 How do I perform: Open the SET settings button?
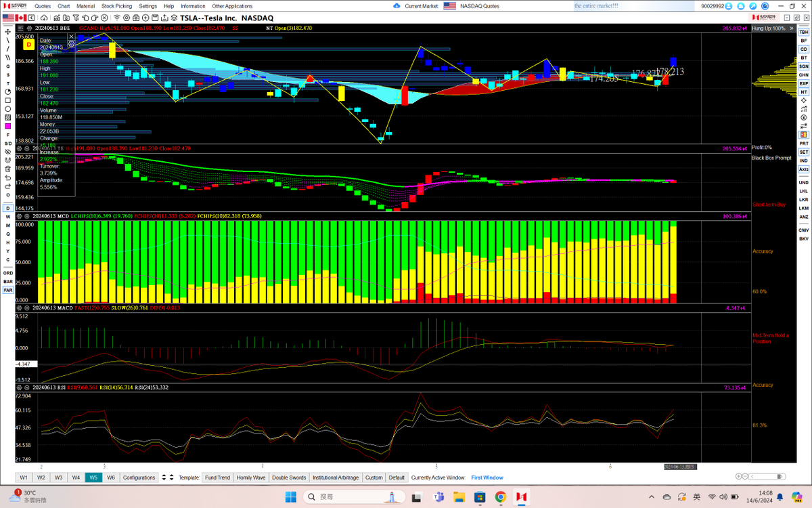pos(803,152)
